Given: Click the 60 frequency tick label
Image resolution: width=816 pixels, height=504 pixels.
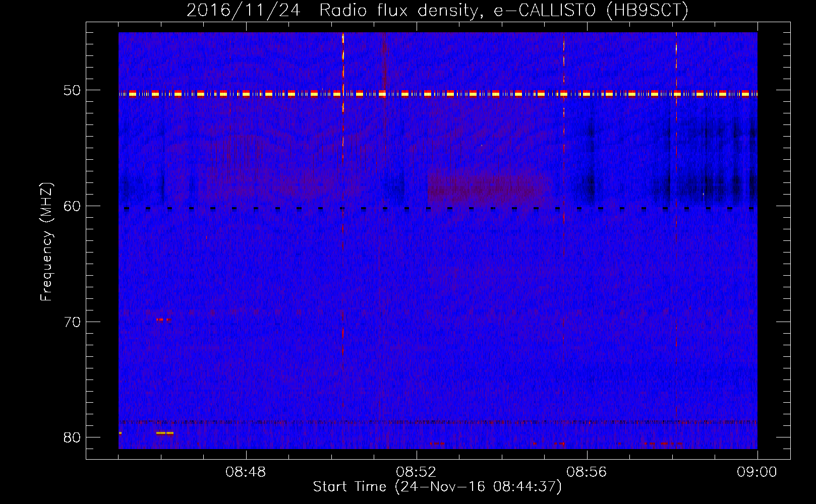Looking at the screenshot, I should 72,206.
